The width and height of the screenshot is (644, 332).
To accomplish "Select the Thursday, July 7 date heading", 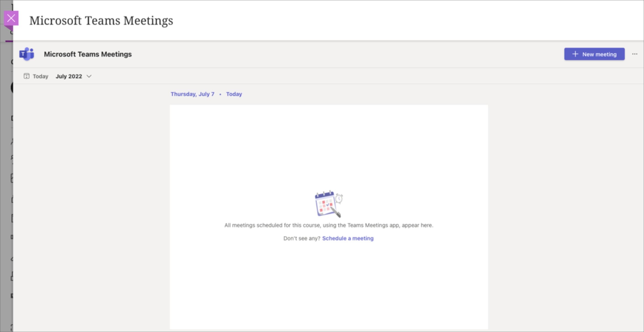I will point(192,94).
